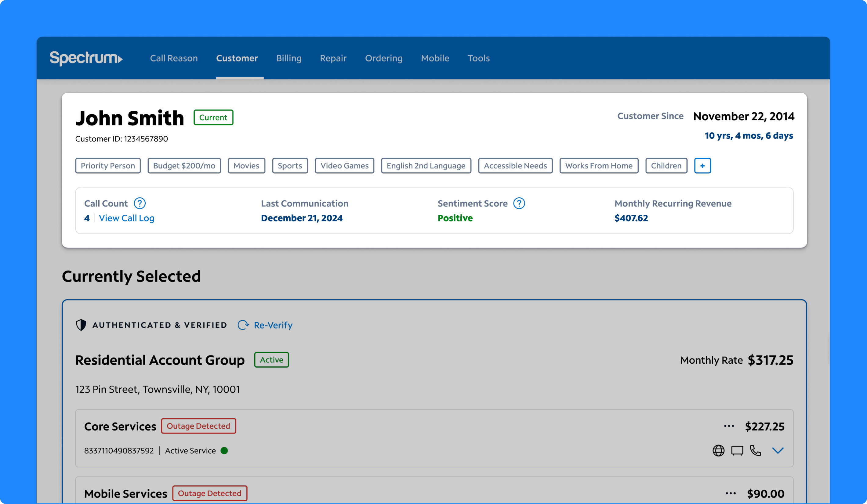The height and width of the screenshot is (504, 867).
Task: Switch to the Billing tab
Action: (289, 58)
